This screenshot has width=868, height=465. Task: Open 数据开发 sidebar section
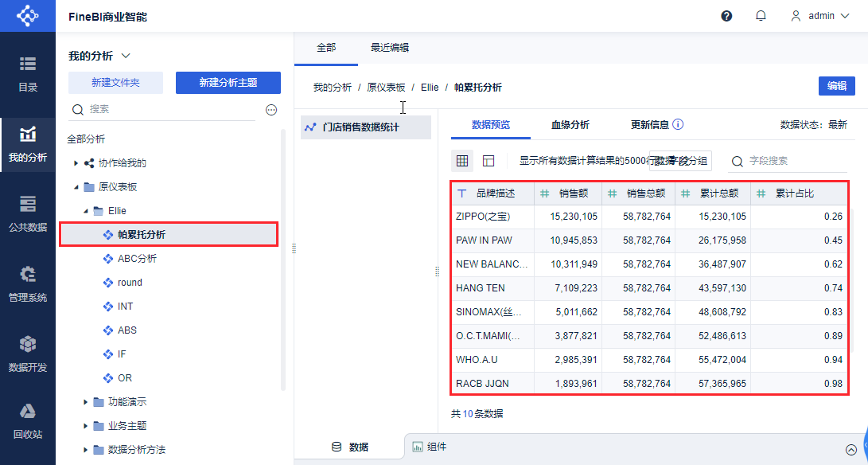(28, 354)
